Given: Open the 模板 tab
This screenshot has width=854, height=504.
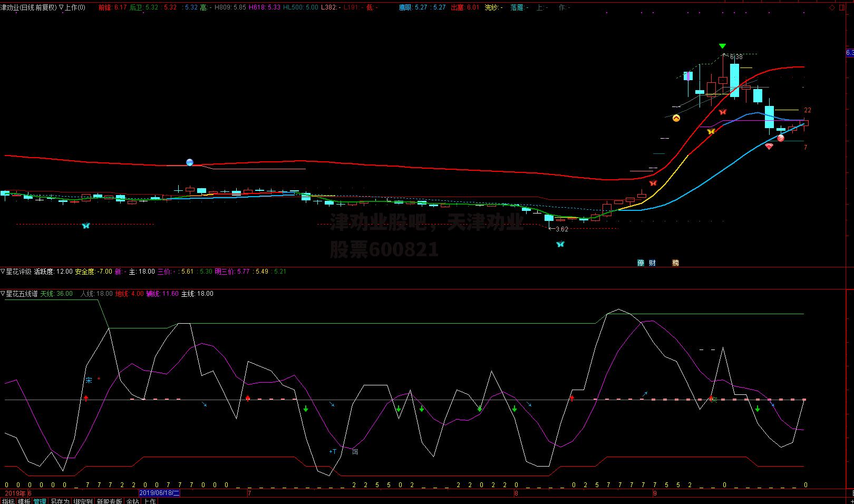Looking at the screenshot, I should tap(24, 501).
